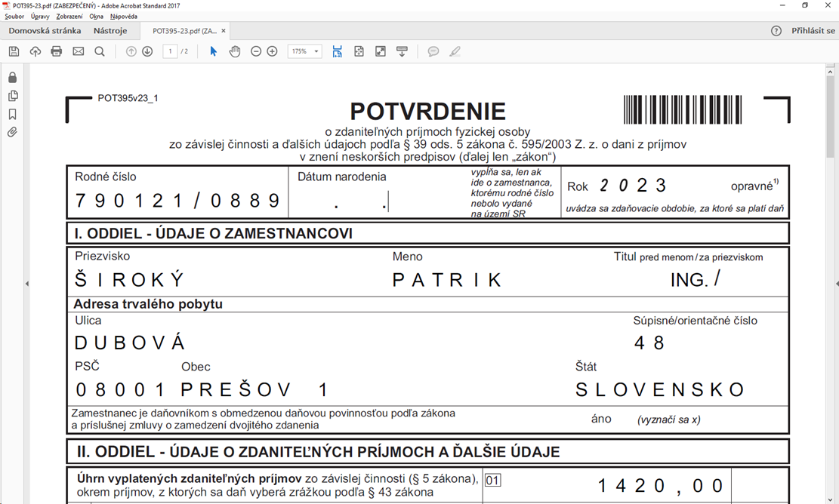This screenshot has width=839, height=504.
Task: Open the Bookmarks panel in sidebar
Action: [x=12, y=115]
